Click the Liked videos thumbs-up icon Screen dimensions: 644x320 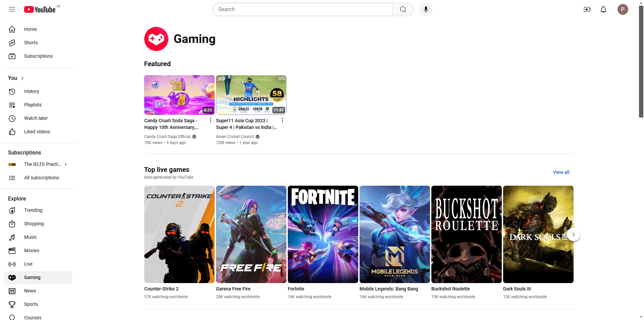click(12, 132)
